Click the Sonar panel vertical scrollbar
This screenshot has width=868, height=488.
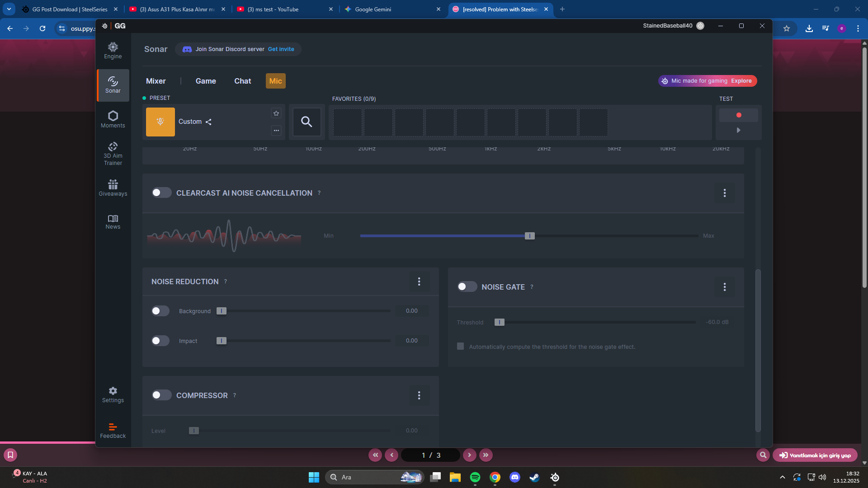coord(758,350)
